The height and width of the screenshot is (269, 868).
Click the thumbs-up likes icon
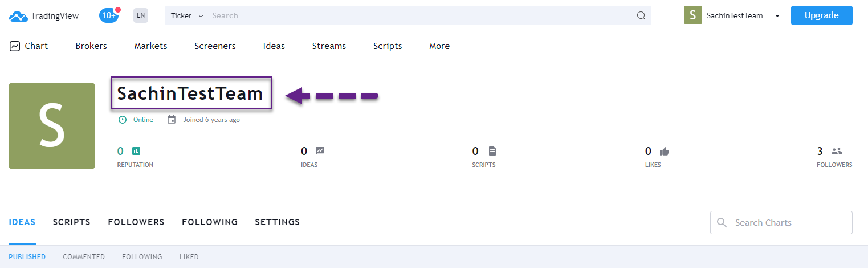pyautogui.click(x=665, y=151)
